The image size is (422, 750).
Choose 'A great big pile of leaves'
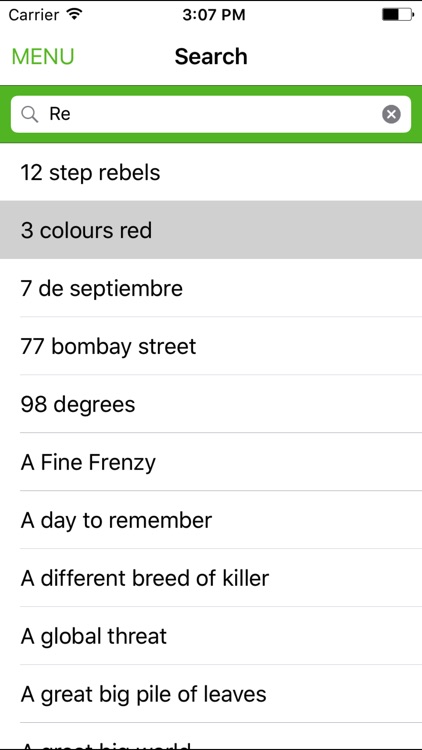(211, 694)
